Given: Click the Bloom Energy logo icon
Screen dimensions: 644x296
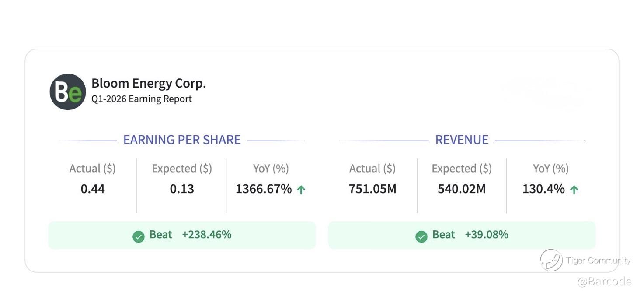Looking at the screenshot, I should point(68,92).
